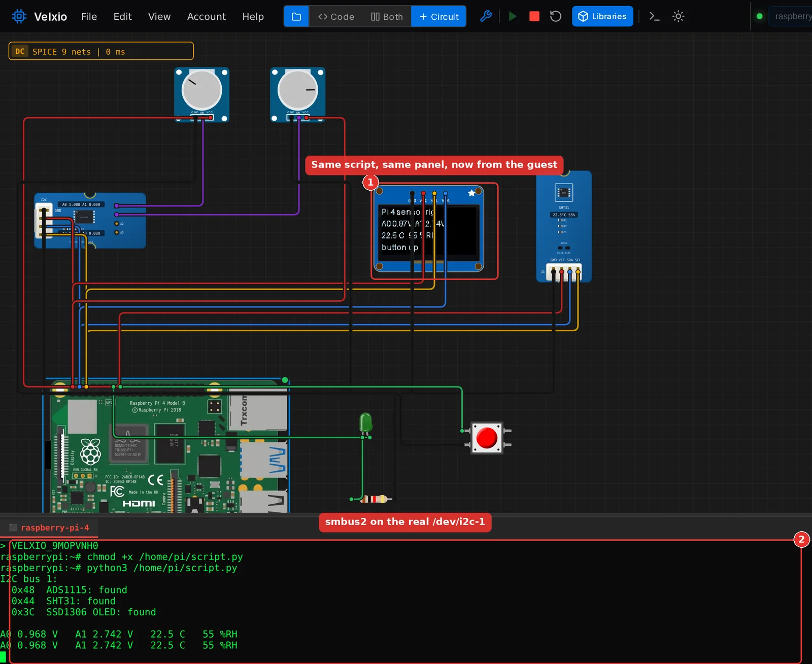812x664 pixels.
Task: Select the SHT31 sensor board
Action: click(x=564, y=226)
